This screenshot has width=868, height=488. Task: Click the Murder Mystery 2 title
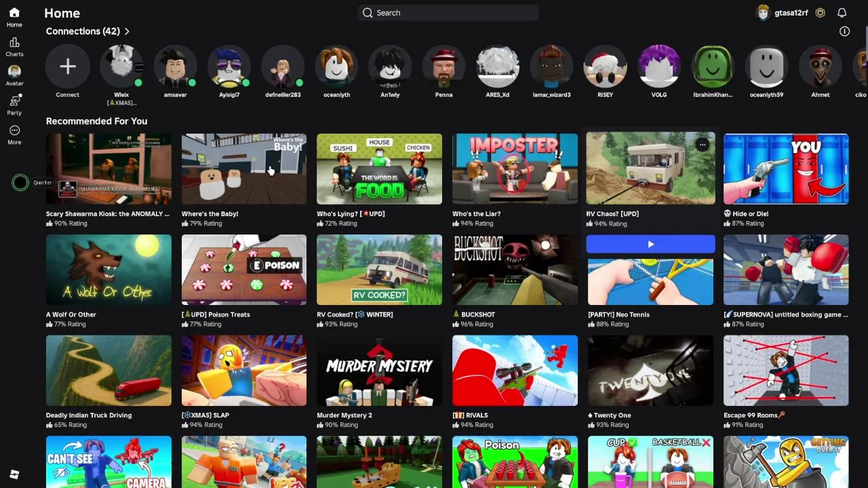pos(344,415)
